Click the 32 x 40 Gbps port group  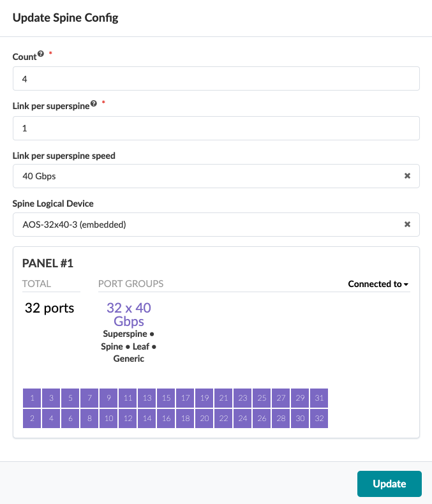click(128, 315)
